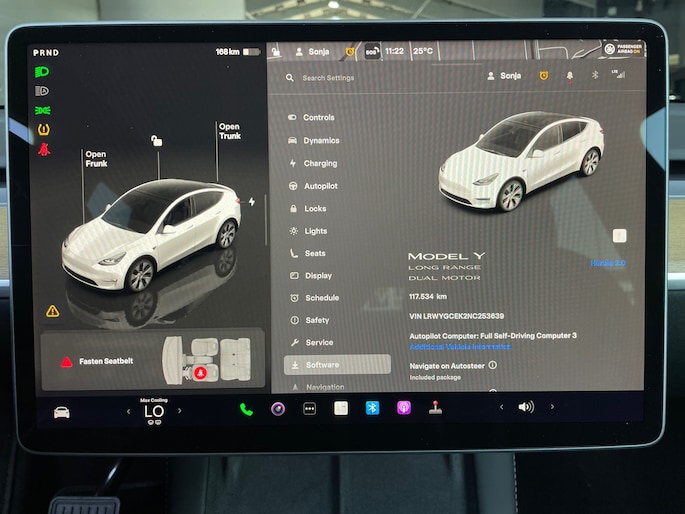Open the green Phone app
This screenshot has height=514, width=685.
click(x=246, y=409)
